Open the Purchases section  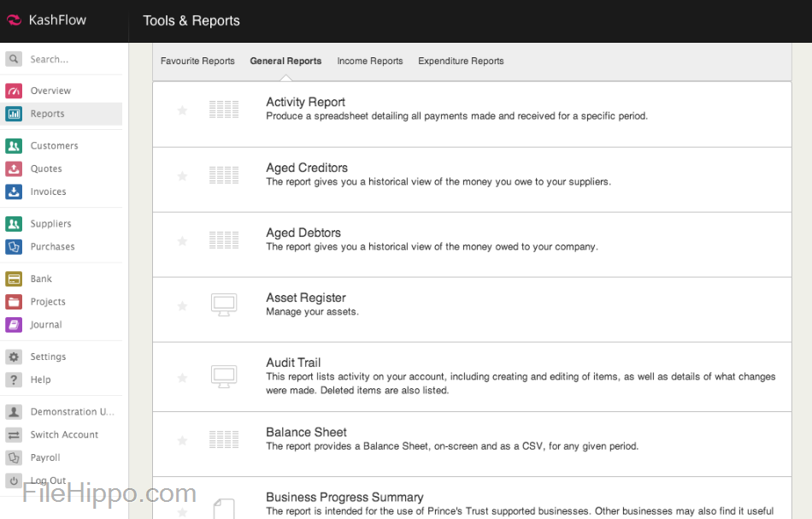point(51,246)
